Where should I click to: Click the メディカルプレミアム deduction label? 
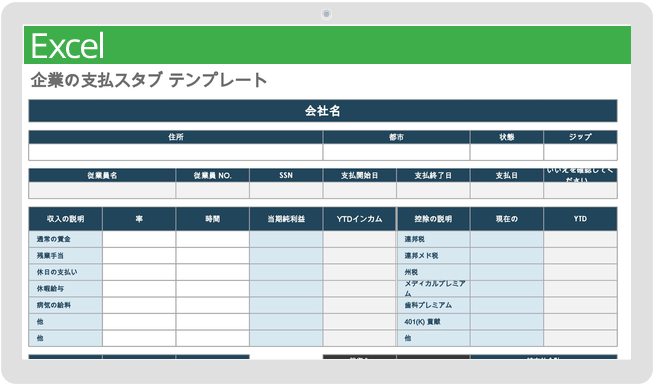click(x=434, y=288)
